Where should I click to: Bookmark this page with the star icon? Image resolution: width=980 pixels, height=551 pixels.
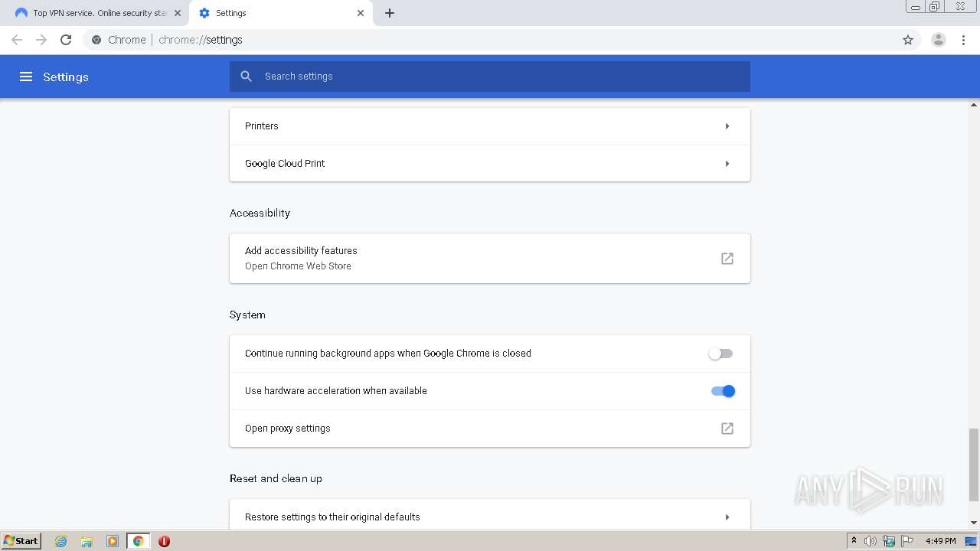click(908, 40)
